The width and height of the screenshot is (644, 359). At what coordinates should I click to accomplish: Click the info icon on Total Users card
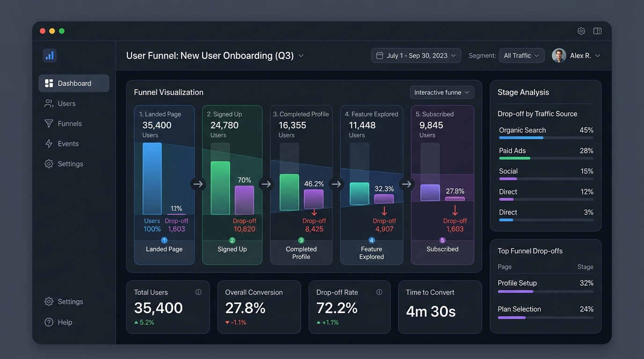tap(198, 292)
